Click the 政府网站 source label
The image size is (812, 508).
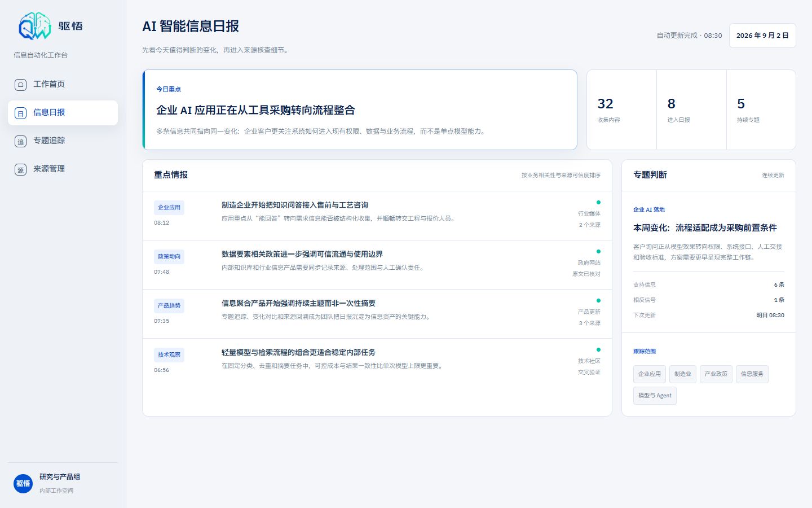tap(589, 262)
